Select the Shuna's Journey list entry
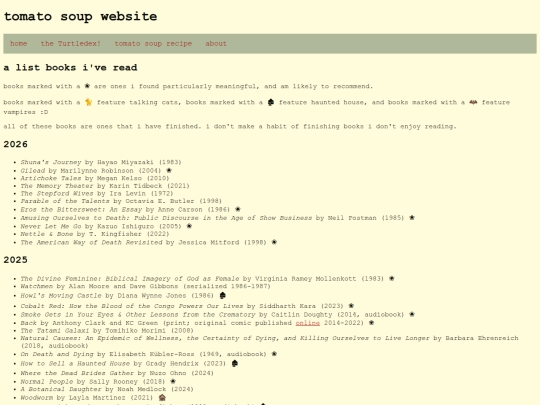Screen dimensions: 540x405 click(x=101, y=162)
